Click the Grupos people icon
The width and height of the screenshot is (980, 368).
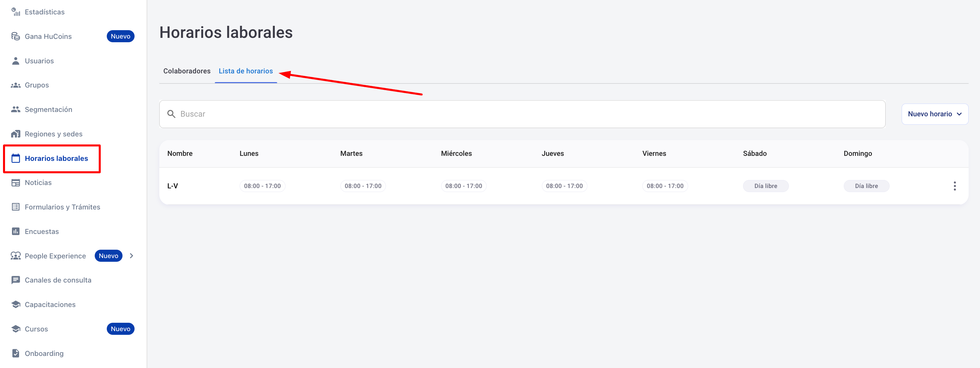pos(16,85)
